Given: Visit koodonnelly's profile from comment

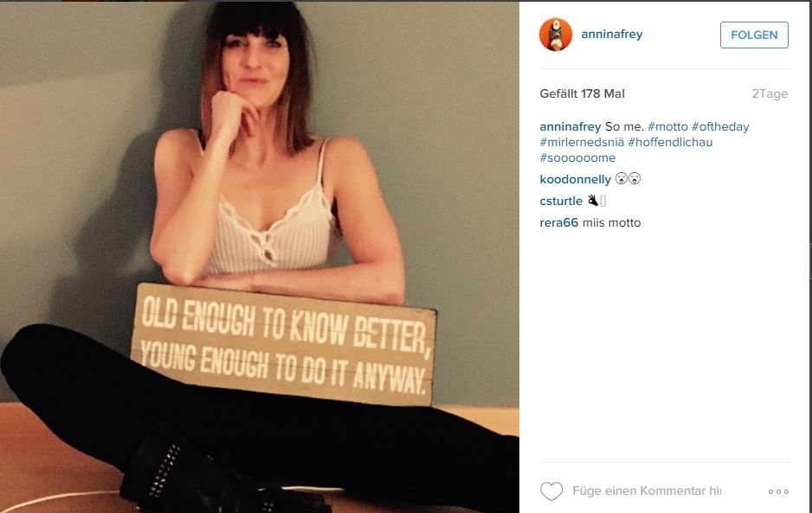Looking at the screenshot, I should (x=576, y=179).
